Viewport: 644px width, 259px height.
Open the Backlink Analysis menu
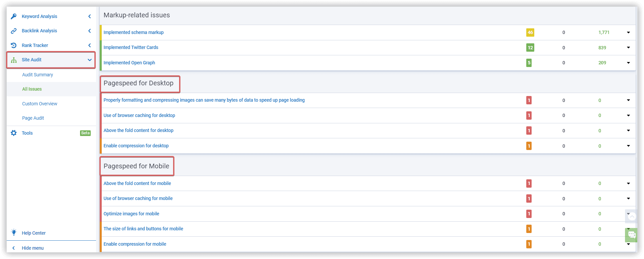(x=39, y=31)
